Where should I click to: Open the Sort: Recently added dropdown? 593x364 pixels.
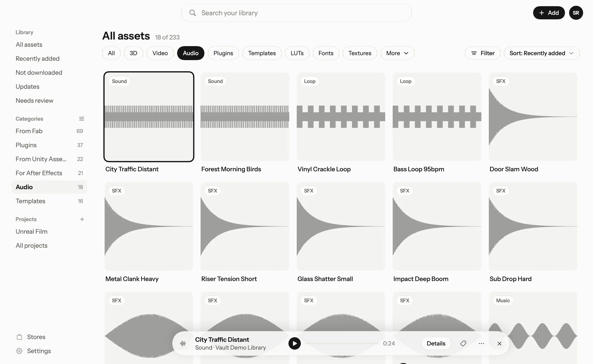tap(542, 53)
